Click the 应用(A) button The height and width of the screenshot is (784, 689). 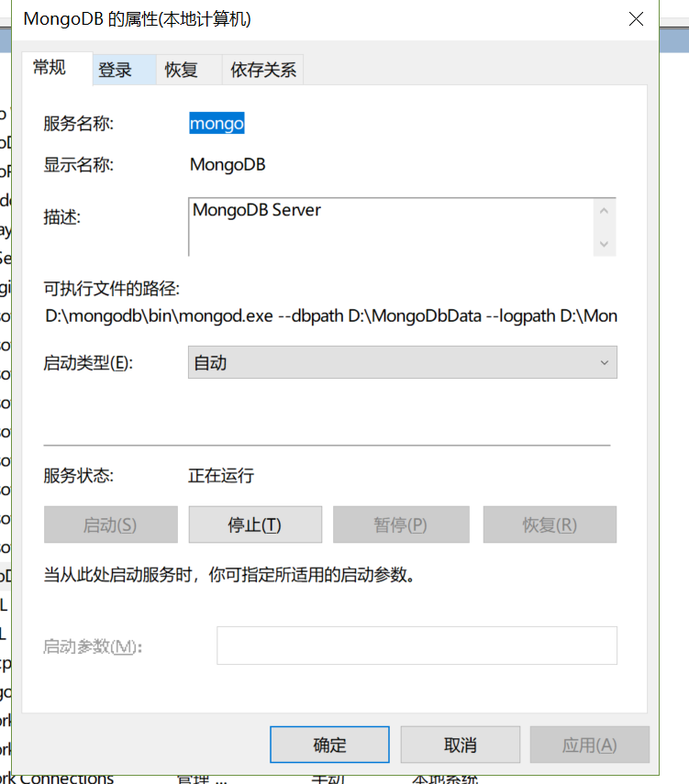click(589, 745)
